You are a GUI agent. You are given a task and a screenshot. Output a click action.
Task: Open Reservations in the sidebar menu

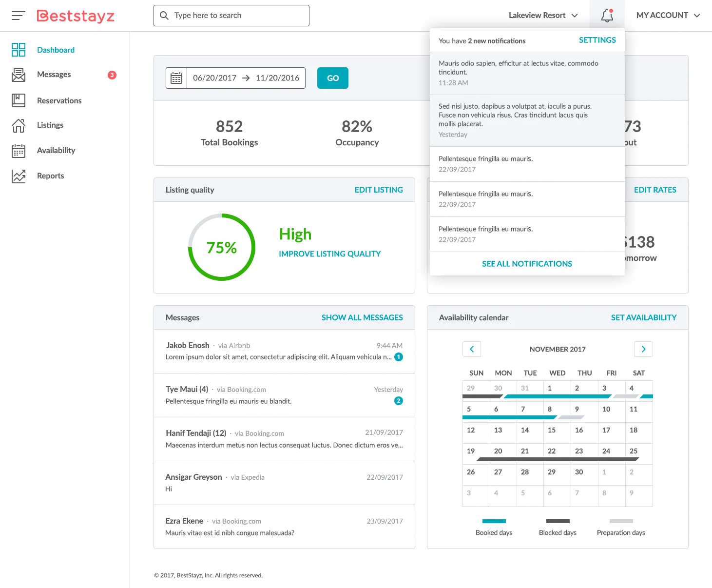[x=59, y=100]
